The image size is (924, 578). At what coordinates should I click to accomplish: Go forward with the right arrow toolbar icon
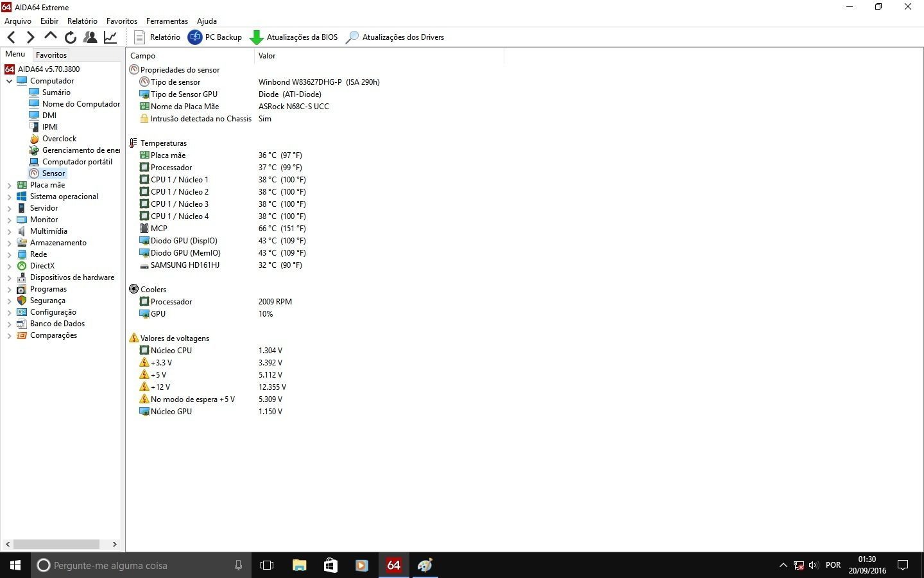point(30,37)
